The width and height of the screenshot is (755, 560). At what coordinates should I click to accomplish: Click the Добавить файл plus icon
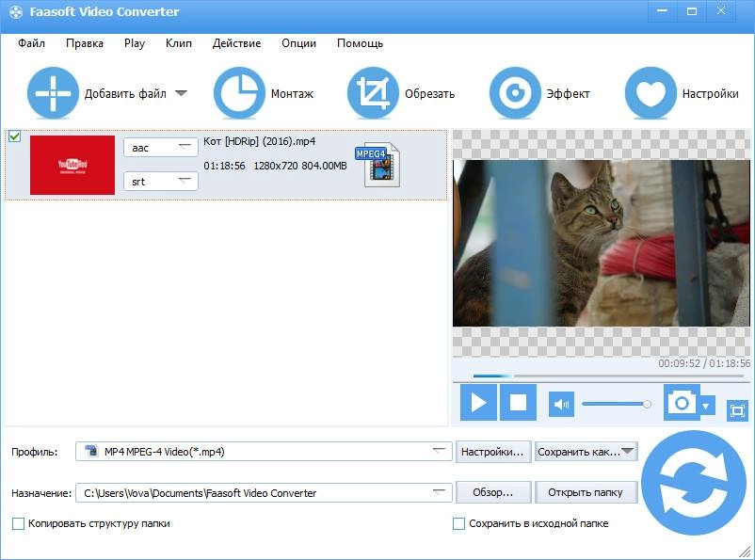point(53,93)
